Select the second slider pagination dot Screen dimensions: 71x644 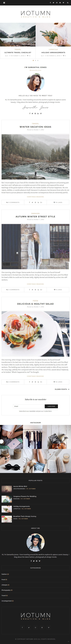[x=35, y=60]
